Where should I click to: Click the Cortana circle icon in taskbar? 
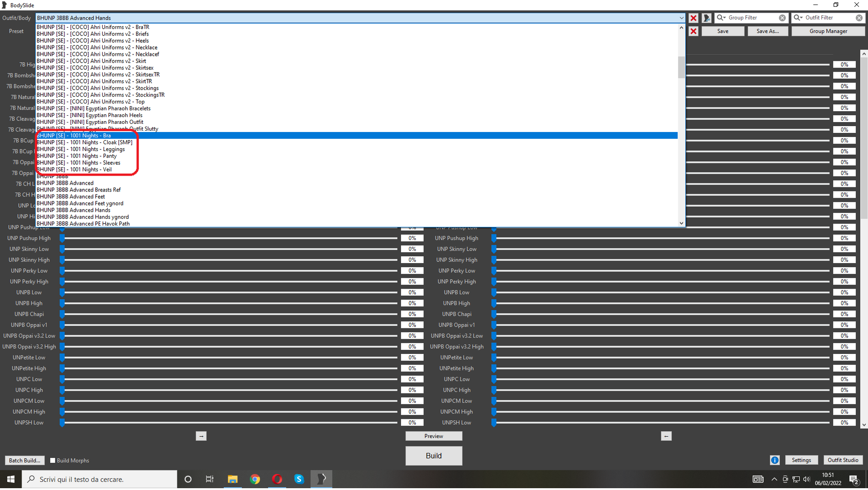coord(188,479)
